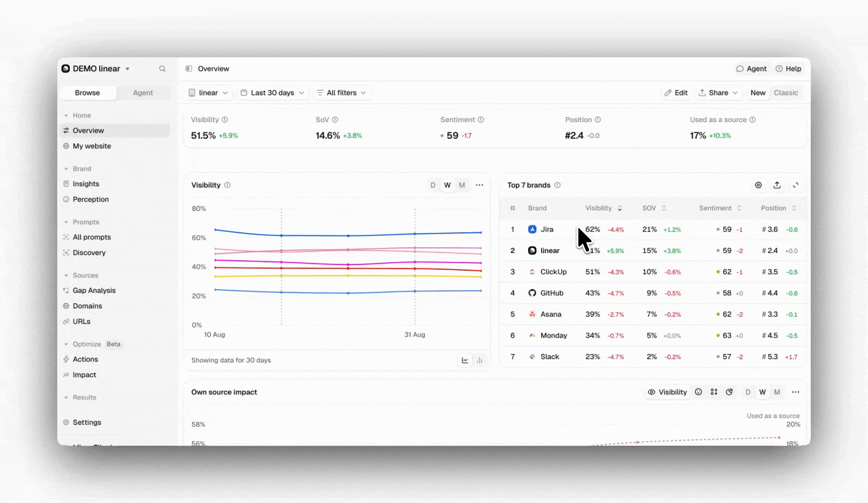
Task: Click info icon next to Used as a source
Action: 753,120
